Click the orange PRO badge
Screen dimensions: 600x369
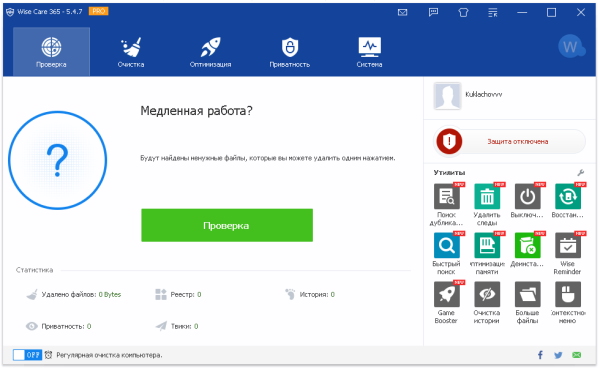point(99,11)
